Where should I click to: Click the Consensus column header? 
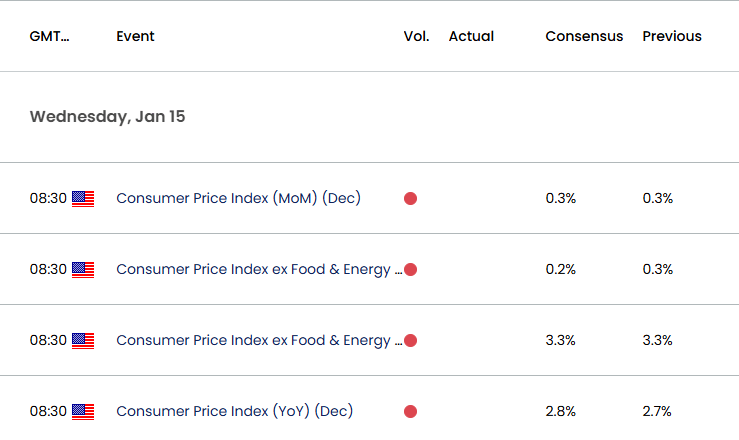click(x=584, y=36)
